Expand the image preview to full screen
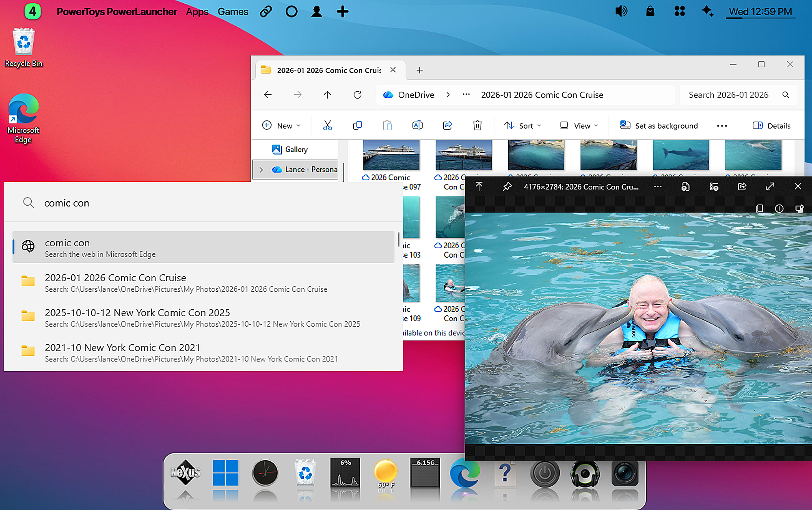The image size is (812, 510). coord(770,187)
